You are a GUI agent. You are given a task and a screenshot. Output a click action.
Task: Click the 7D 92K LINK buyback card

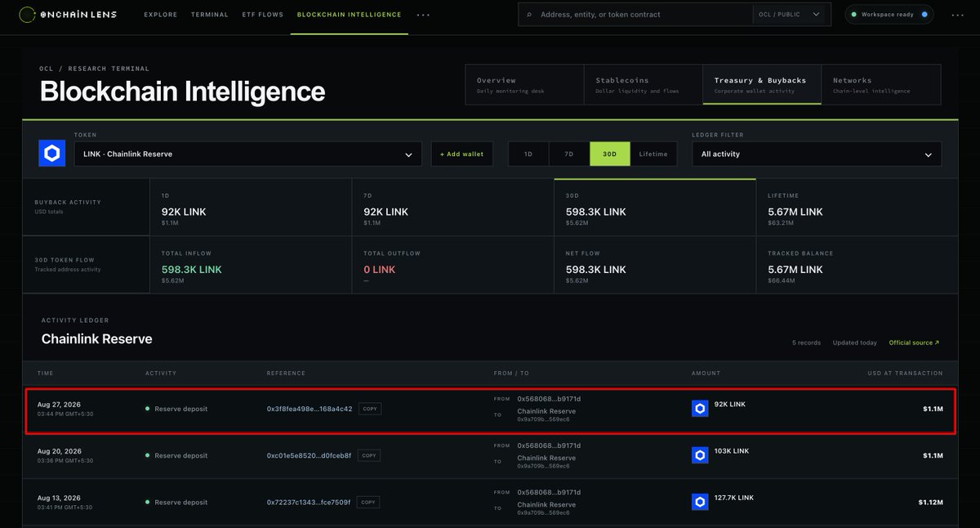point(452,208)
